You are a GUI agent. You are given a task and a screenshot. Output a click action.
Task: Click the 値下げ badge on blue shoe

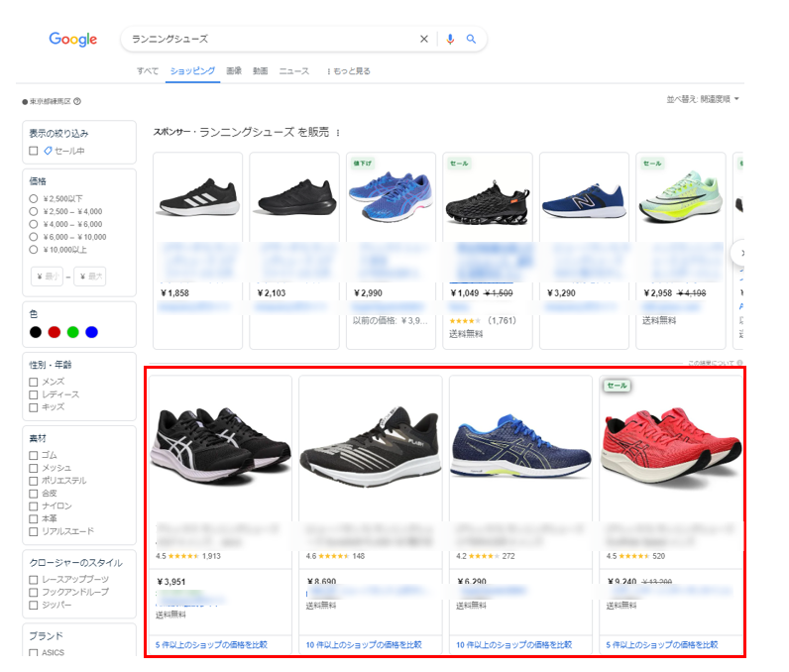click(363, 163)
